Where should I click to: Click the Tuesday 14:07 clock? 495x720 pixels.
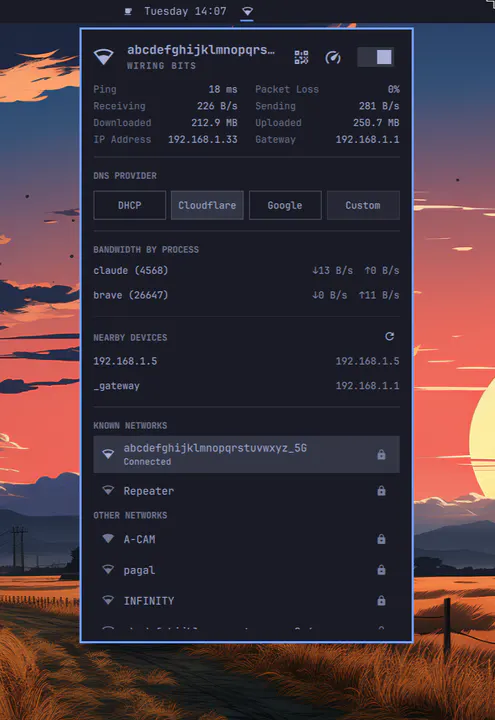pyautogui.click(x=185, y=11)
